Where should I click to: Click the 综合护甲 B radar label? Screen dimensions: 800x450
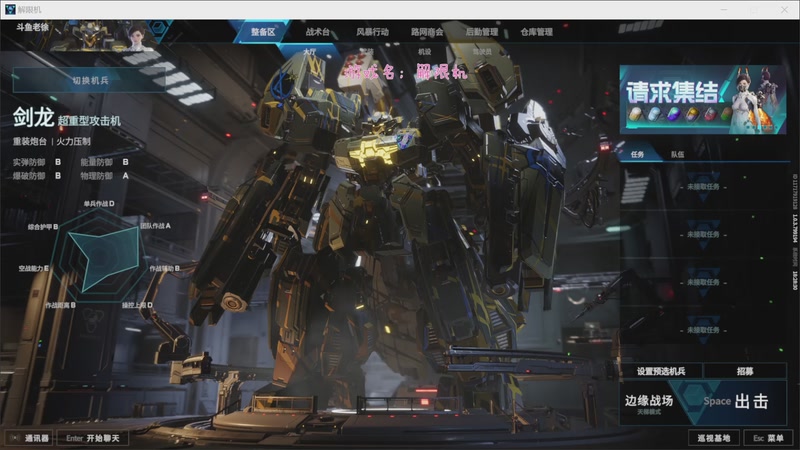click(x=43, y=227)
